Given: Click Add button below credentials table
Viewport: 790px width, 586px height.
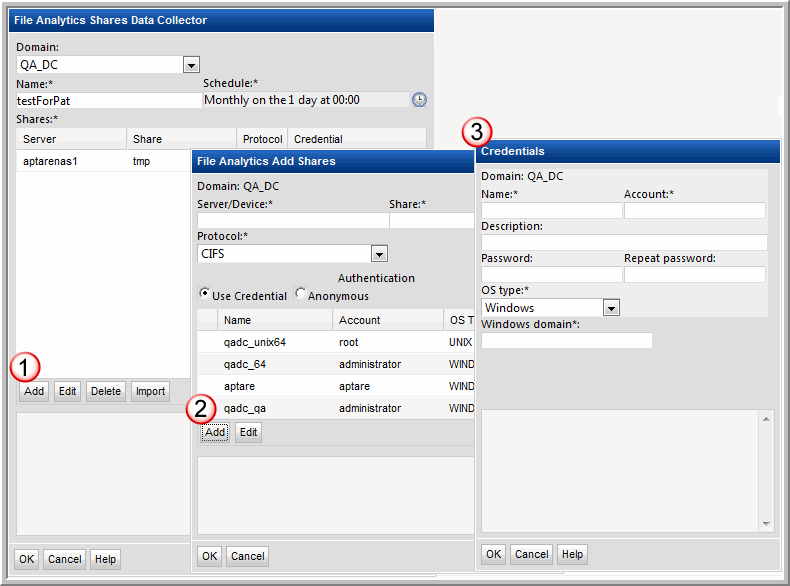Looking at the screenshot, I should click(x=214, y=433).
